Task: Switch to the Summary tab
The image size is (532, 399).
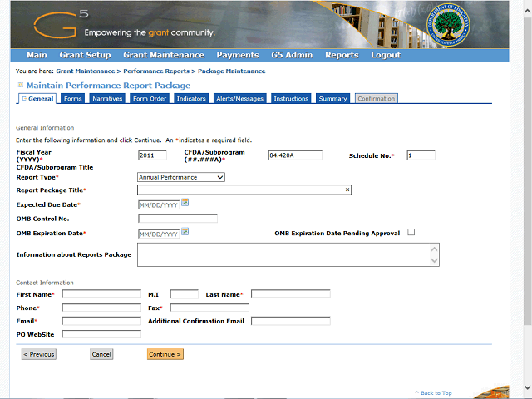Action: (332, 98)
